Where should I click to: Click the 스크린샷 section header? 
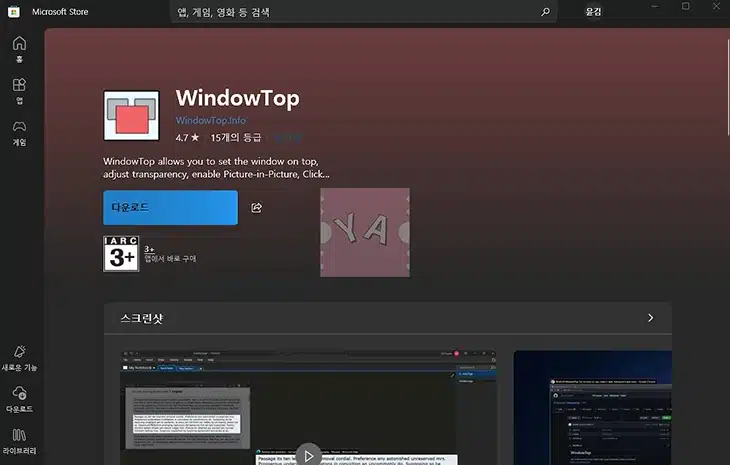click(x=142, y=318)
